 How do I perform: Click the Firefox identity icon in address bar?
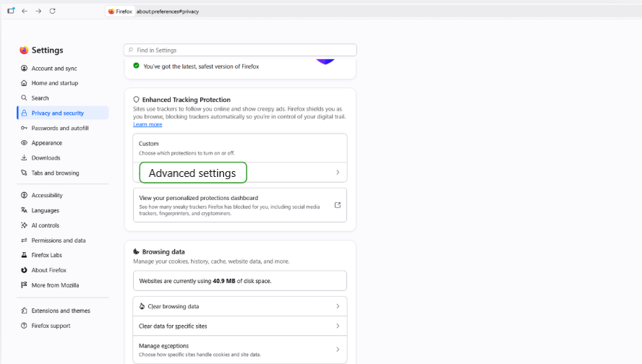111,12
